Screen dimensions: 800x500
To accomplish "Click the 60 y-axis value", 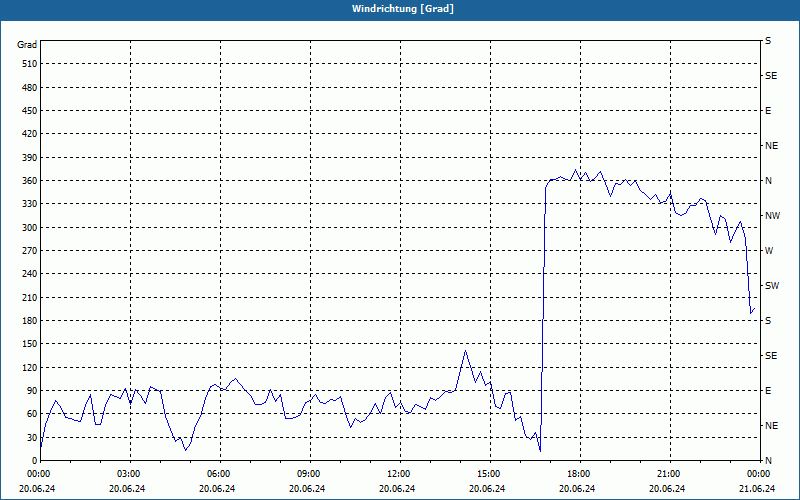I will [x=32, y=414].
